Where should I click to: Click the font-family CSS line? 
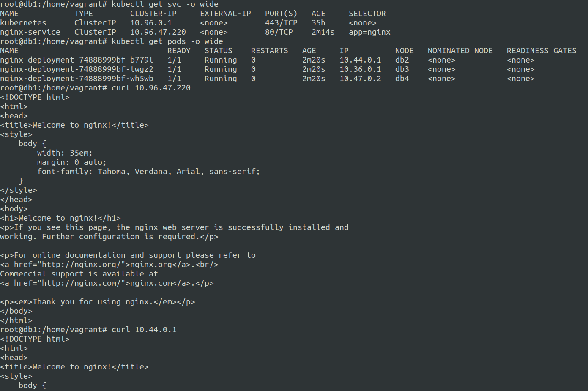tap(148, 172)
